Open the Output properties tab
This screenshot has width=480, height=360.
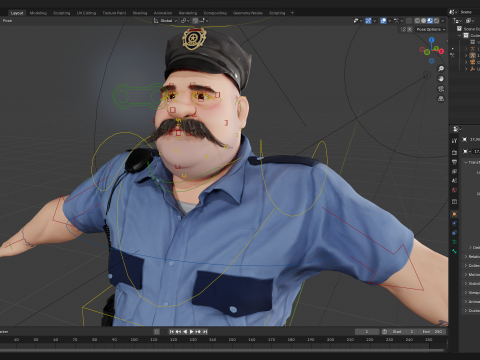click(x=454, y=162)
